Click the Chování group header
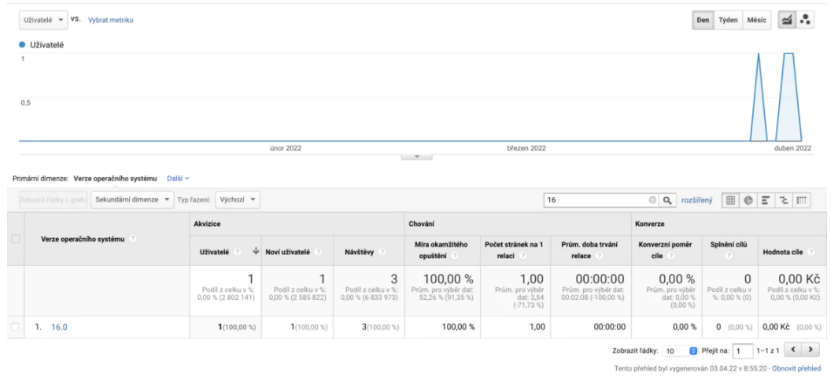The image size is (831, 376). [x=421, y=224]
